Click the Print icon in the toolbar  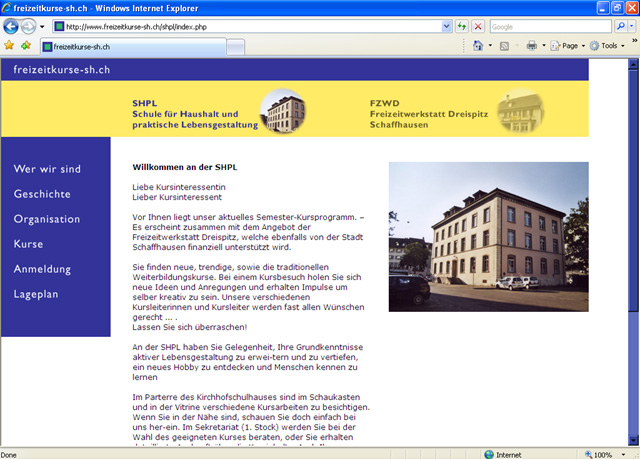click(x=531, y=46)
